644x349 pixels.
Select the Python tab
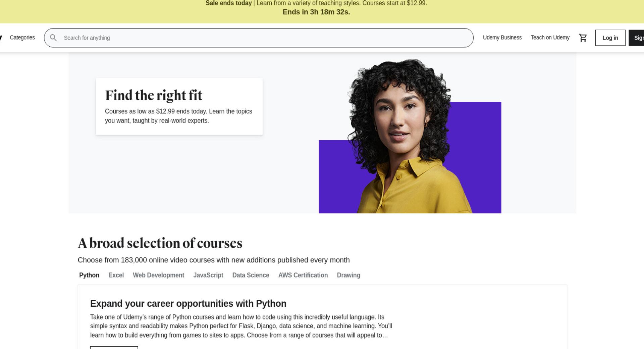coord(89,275)
